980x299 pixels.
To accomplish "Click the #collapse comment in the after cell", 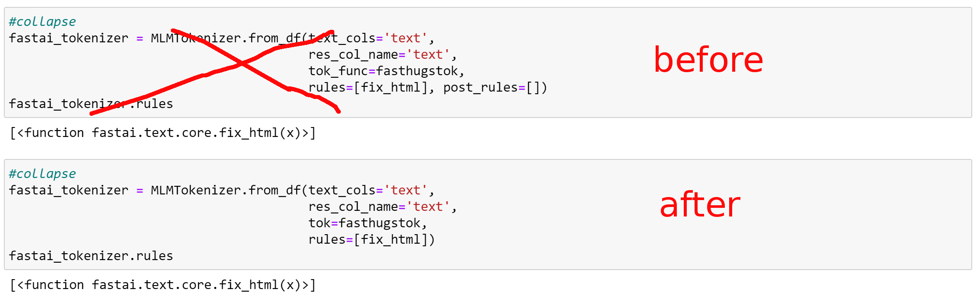I will [42, 174].
